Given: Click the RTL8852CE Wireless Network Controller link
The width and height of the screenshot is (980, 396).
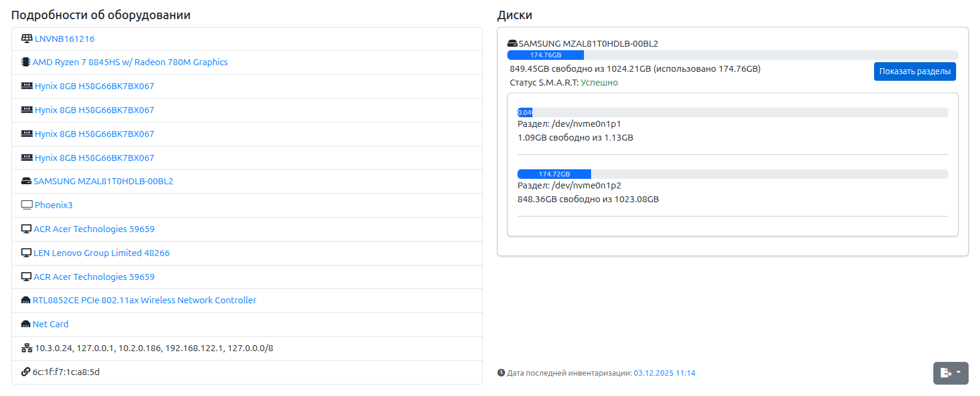Looking at the screenshot, I should point(144,300).
